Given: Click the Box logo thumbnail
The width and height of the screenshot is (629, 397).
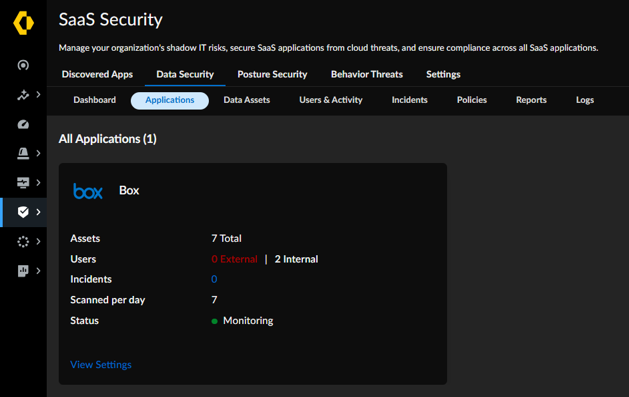Looking at the screenshot, I should (88, 191).
